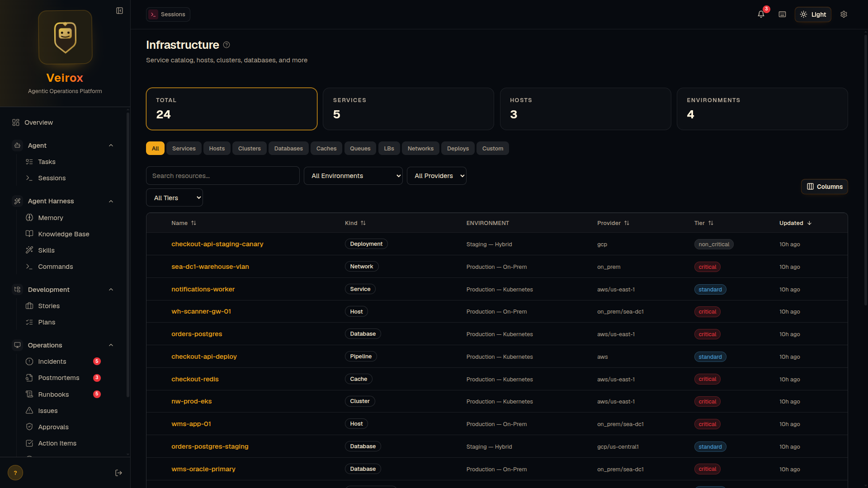The width and height of the screenshot is (868, 488).
Task: Switch to Light theme
Action: 813,14
